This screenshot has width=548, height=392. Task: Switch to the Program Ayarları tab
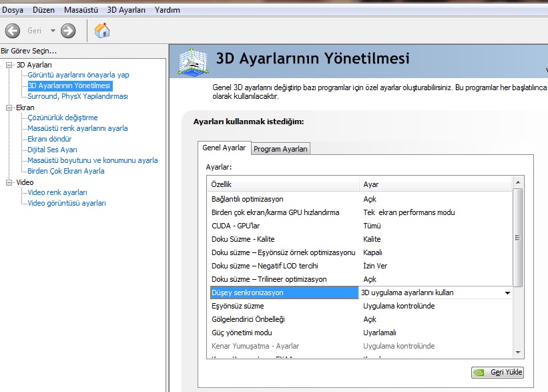[x=280, y=149]
